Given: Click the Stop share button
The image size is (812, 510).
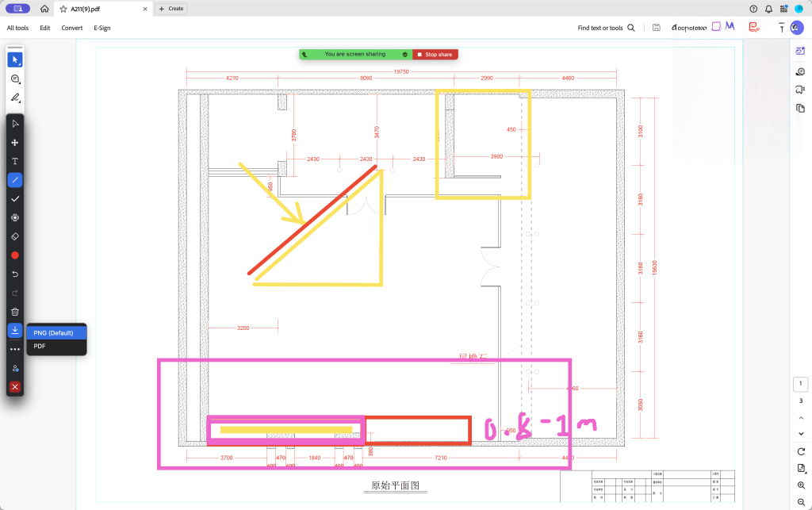Looking at the screenshot, I should (435, 55).
